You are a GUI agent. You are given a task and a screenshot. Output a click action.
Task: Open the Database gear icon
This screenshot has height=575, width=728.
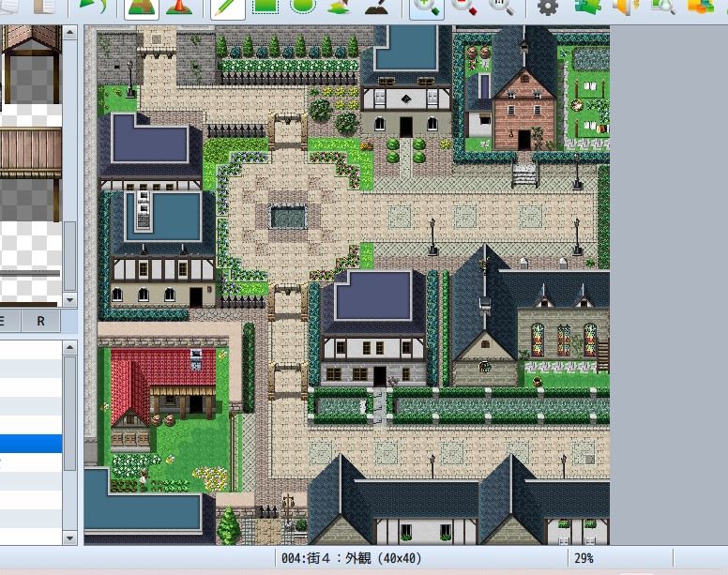[x=547, y=6]
